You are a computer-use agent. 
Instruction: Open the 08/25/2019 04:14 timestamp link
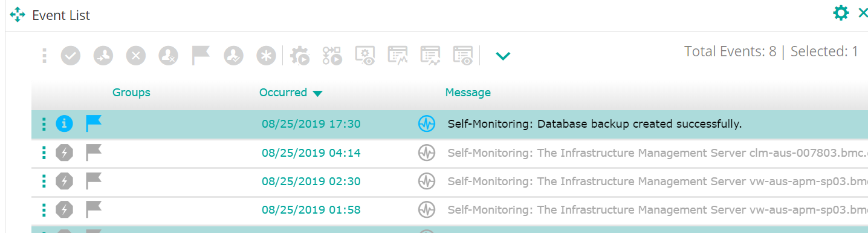pos(311,153)
